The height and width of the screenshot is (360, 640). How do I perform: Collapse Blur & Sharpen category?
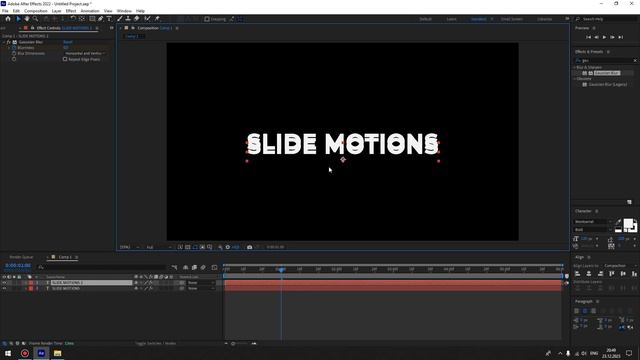coord(575,67)
